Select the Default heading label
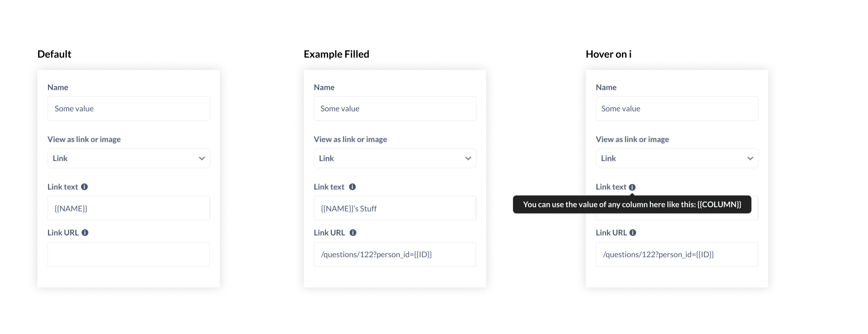 (x=54, y=54)
